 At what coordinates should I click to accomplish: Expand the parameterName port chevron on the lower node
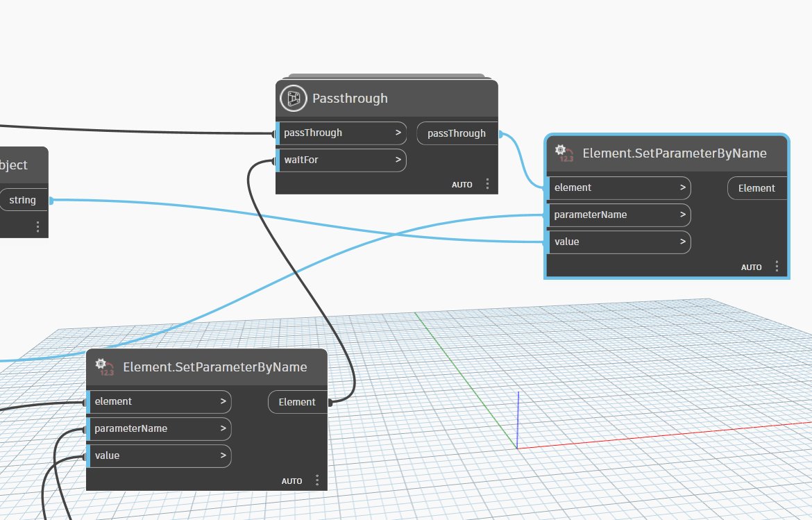(x=223, y=428)
